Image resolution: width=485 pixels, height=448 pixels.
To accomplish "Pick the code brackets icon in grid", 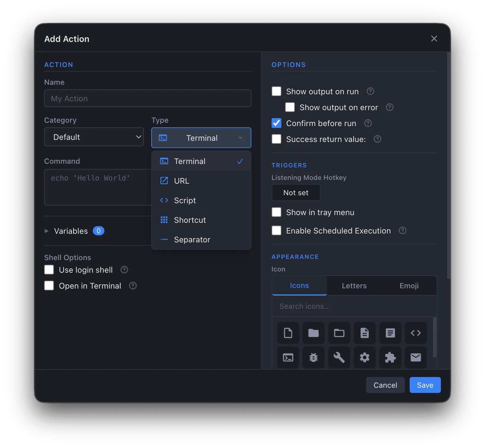I will pyautogui.click(x=415, y=333).
